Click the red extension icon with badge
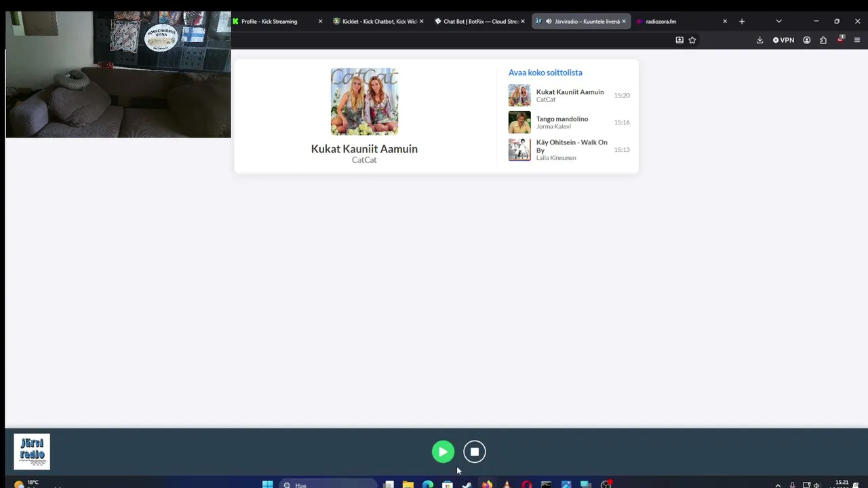The height and width of the screenshot is (488, 868). point(840,39)
